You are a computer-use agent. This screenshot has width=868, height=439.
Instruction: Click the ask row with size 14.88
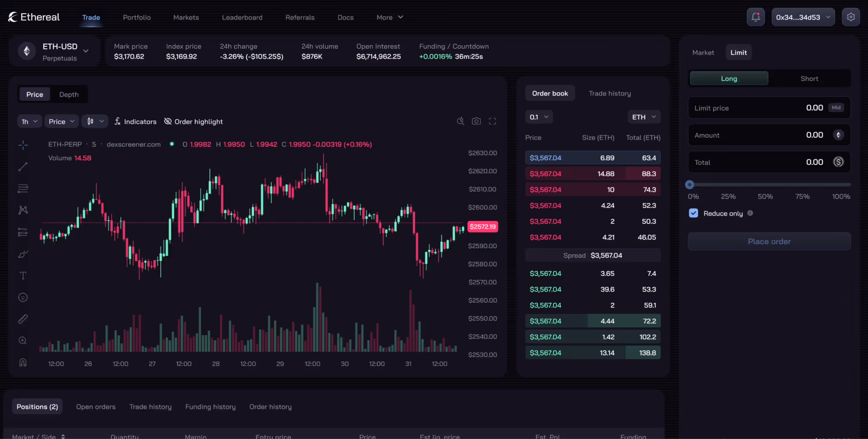593,174
